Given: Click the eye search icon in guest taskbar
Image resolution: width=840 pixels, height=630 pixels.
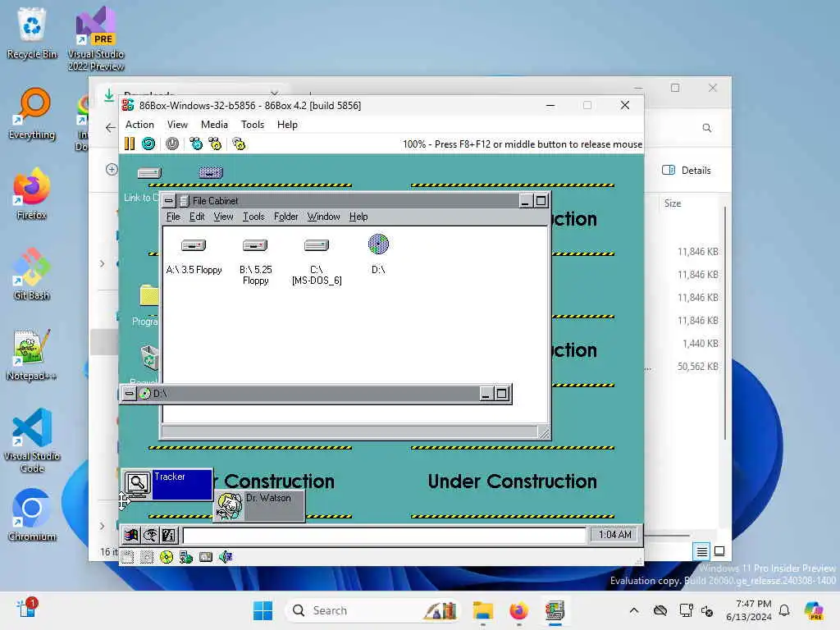Looking at the screenshot, I should point(150,535).
